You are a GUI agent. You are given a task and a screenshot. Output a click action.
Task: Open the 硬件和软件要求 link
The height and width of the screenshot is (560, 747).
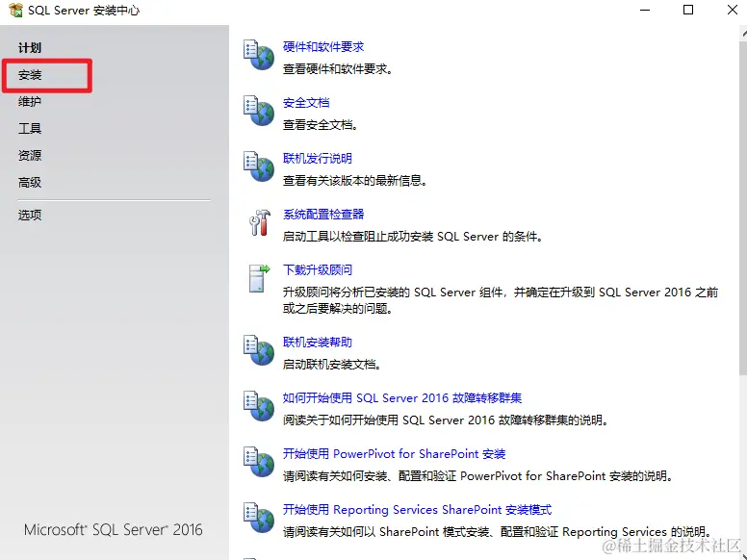pos(323,46)
